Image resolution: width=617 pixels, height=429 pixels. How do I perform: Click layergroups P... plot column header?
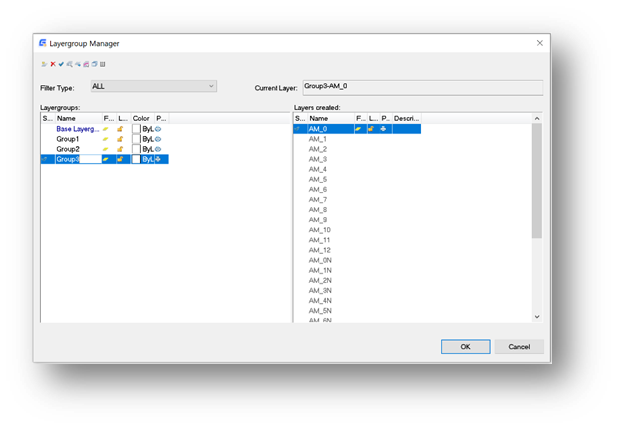[x=161, y=118]
